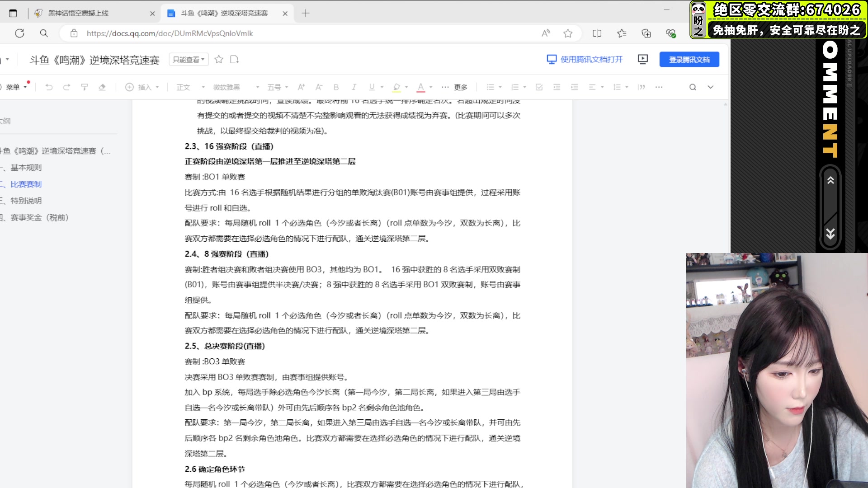
Task: Open a new browser tab
Action: 306,13
